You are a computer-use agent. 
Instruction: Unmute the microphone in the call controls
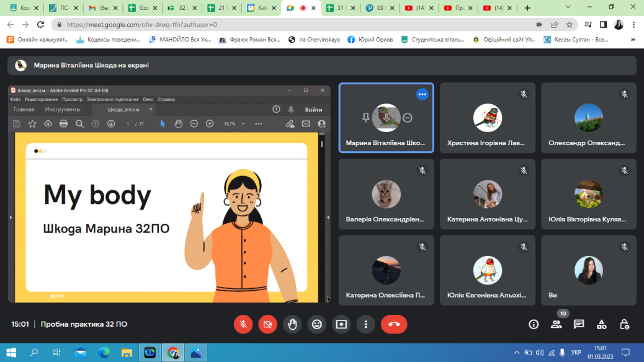(243, 324)
